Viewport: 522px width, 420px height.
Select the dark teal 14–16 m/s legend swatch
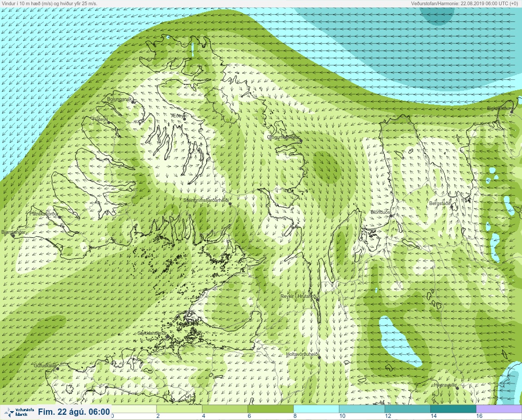[453, 409]
